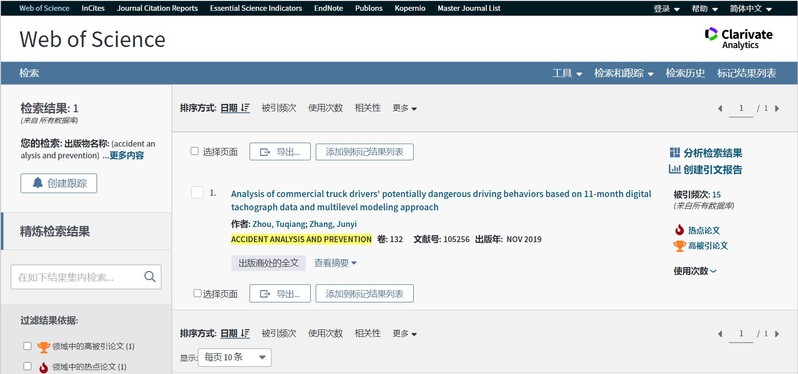Click top 添加到标记结果列表 button
Viewport: 798px width, 374px height.
(364, 152)
